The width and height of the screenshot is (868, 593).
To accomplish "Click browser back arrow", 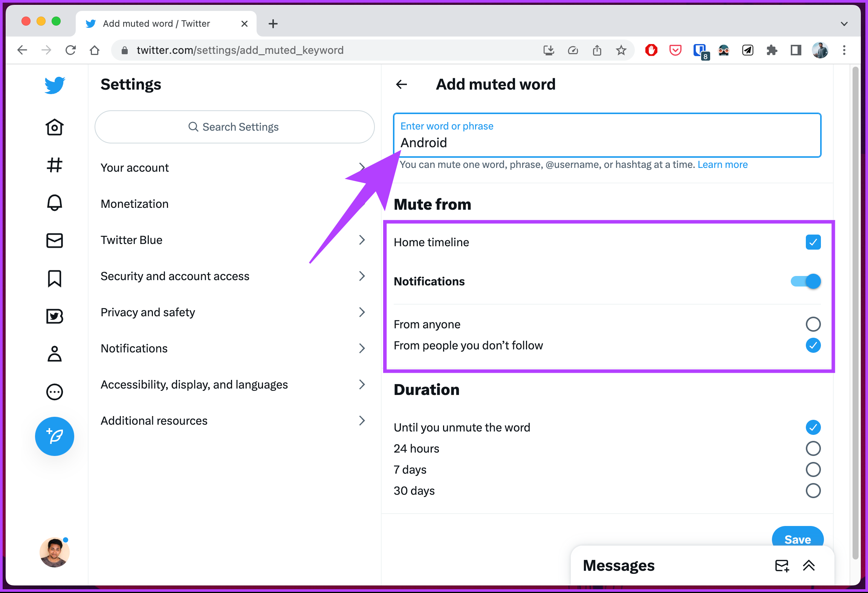I will coord(23,50).
